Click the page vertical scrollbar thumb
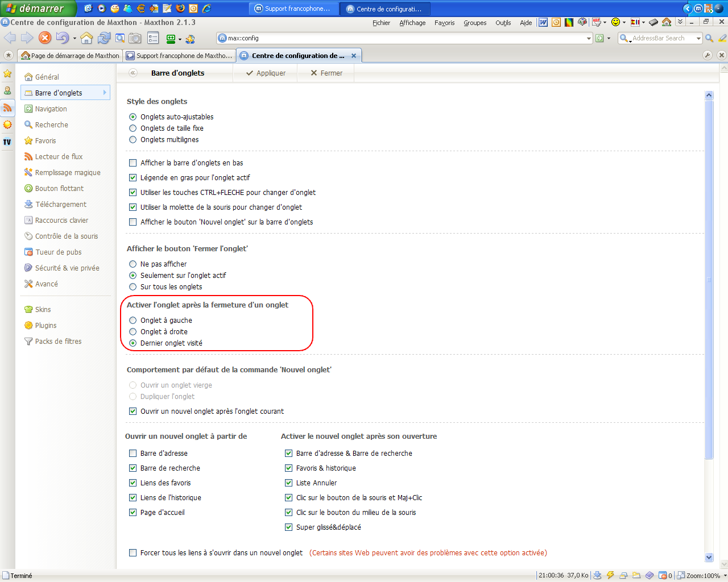 pos(709,279)
